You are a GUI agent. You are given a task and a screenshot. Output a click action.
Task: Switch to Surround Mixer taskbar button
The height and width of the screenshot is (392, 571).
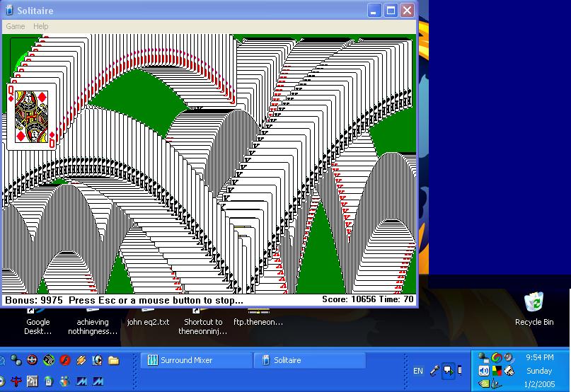(x=196, y=360)
